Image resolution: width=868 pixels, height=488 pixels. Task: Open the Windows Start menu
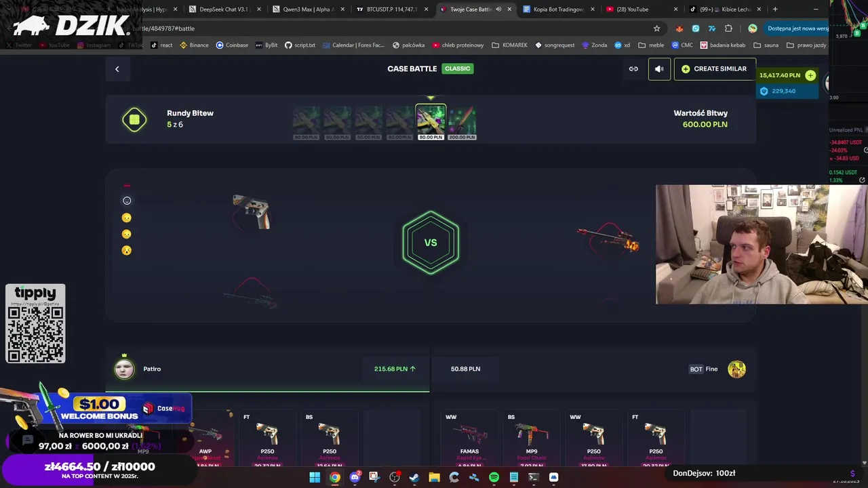[315, 477]
